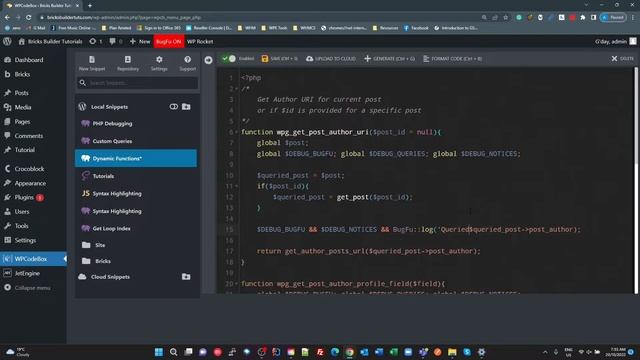Open the Media admin menu

tap(33, 107)
